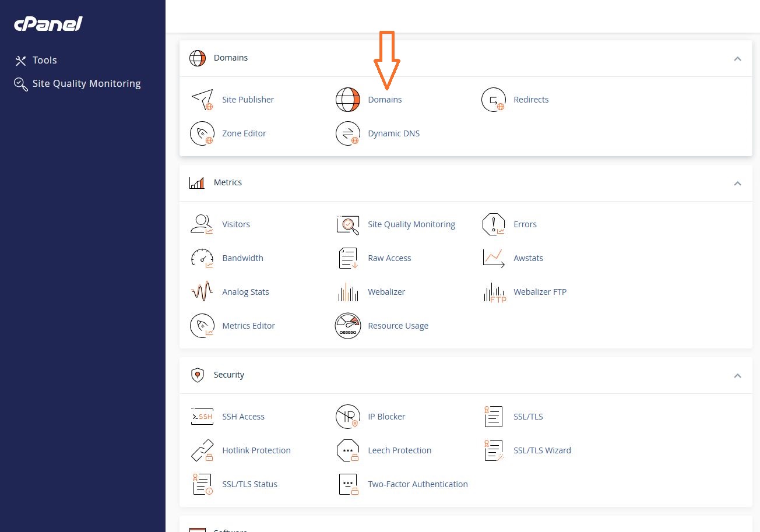Click the Domains section header title
Screen dimensions: 760x532
(x=231, y=58)
